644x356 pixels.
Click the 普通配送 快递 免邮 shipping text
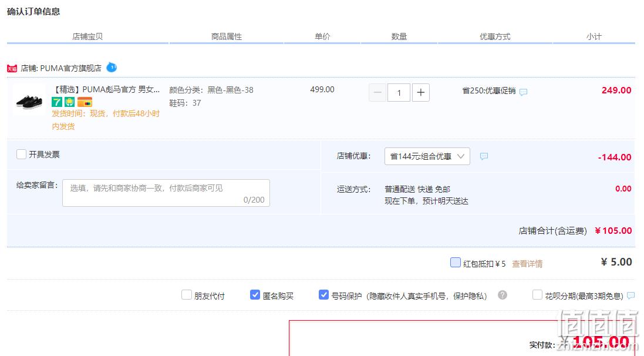point(417,189)
